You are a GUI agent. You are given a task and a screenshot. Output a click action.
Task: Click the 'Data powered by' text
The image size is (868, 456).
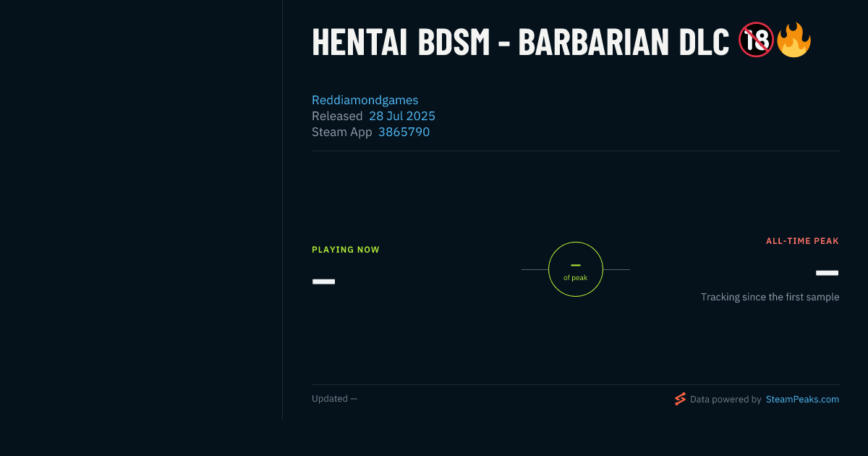tap(726, 399)
